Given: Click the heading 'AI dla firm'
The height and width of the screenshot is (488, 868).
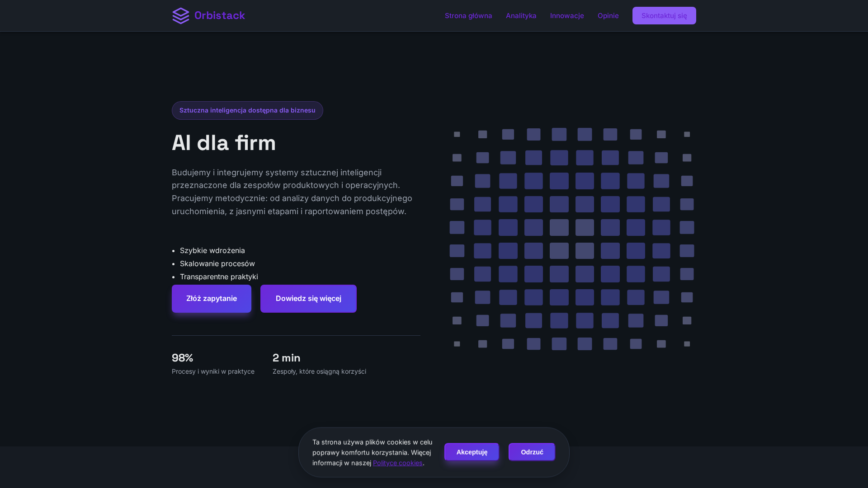Looking at the screenshot, I should click(x=224, y=143).
